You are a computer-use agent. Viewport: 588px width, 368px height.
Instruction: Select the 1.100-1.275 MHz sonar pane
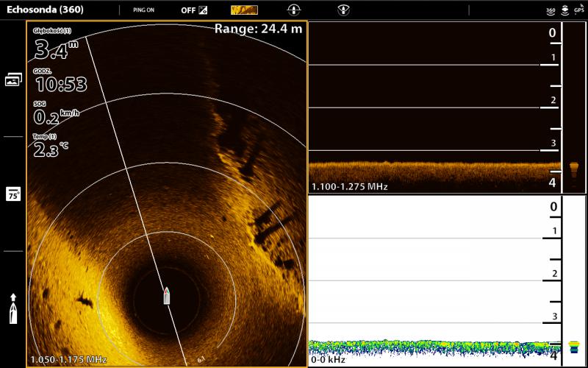click(434, 107)
